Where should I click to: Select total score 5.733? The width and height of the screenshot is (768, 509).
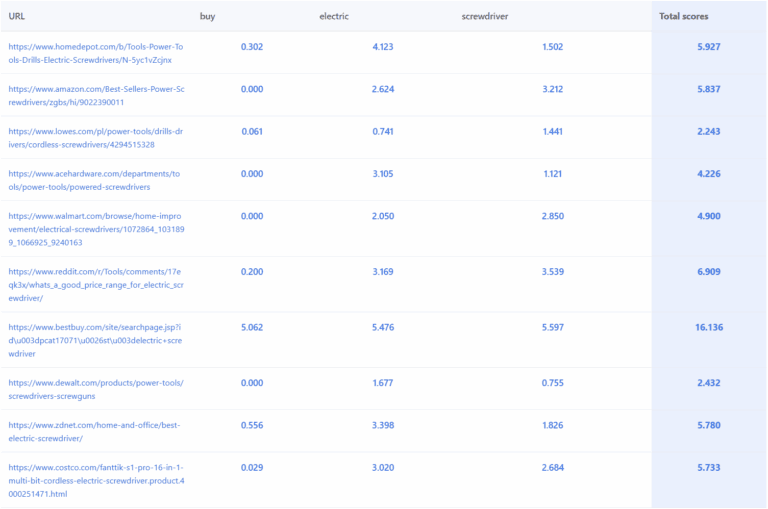click(x=709, y=468)
